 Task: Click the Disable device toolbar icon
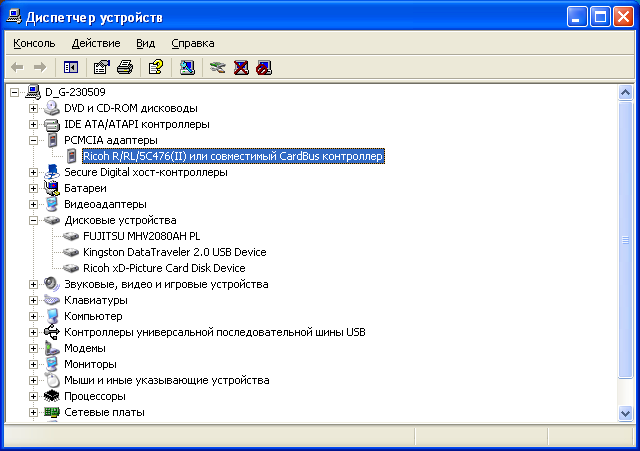(263, 67)
